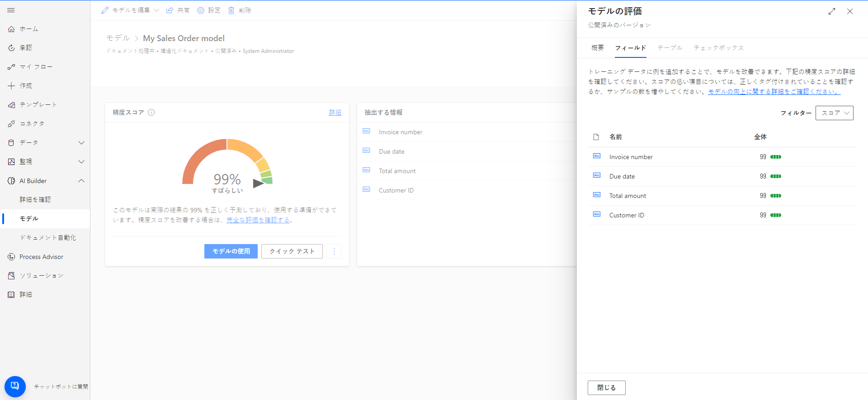Click the モデル breadcrumb link
868x400 pixels.
[118, 38]
